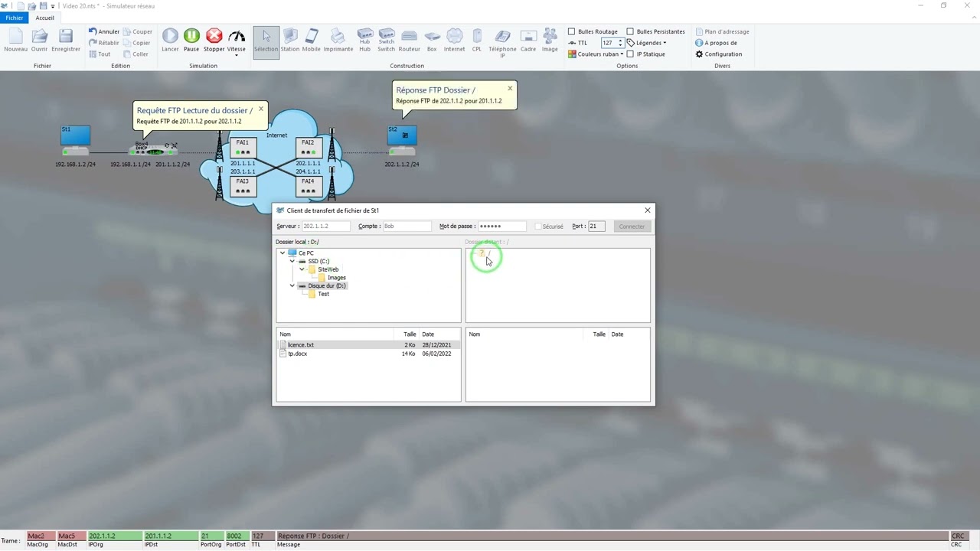
Task: Pick the Switch construction tool
Action: [387, 41]
